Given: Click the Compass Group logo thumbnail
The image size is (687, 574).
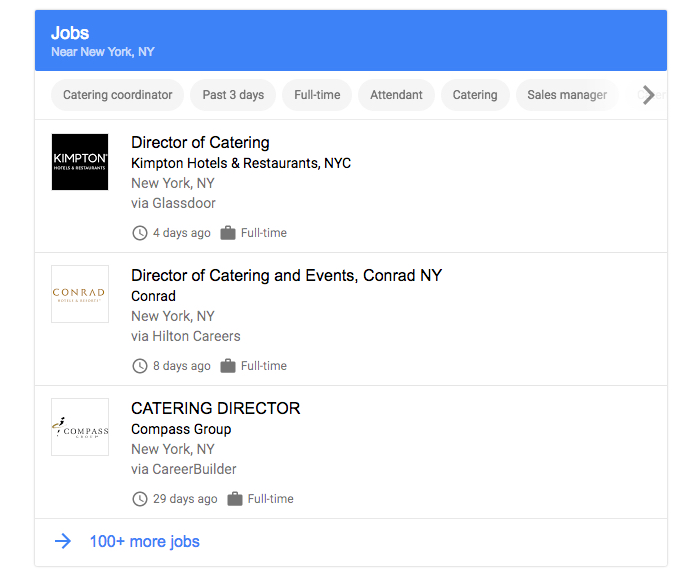Looking at the screenshot, I should [x=80, y=427].
